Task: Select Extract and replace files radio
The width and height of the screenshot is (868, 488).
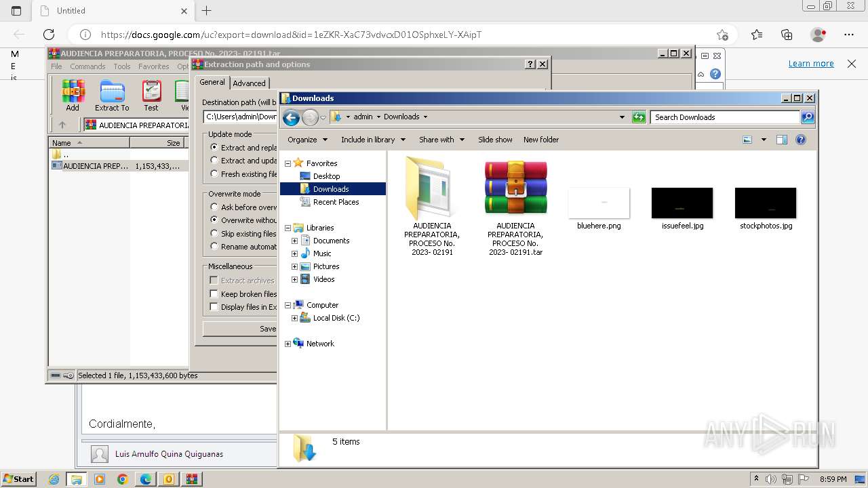Action: [214, 147]
